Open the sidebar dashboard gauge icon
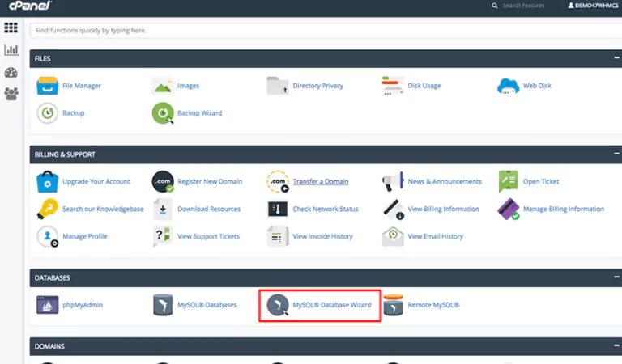This screenshot has height=364, width=622. [x=11, y=73]
